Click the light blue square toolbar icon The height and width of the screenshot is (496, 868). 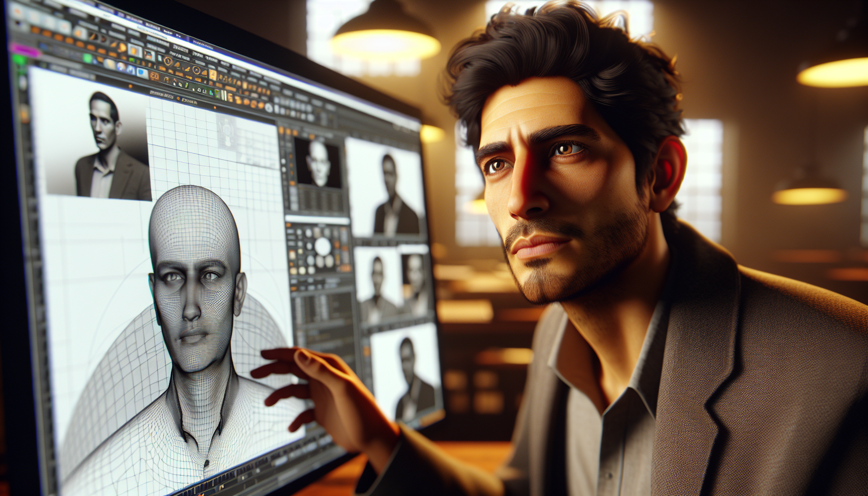point(142,73)
